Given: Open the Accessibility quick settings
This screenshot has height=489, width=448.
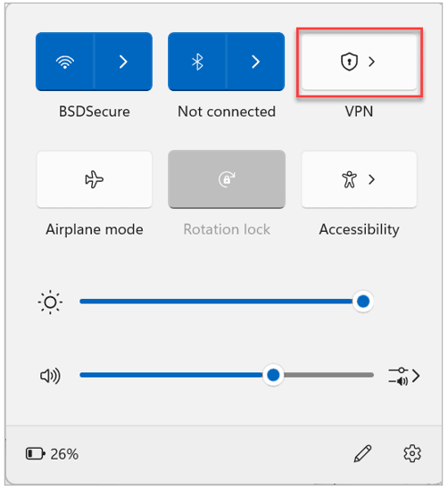Looking at the screenshot, I should tap(359, 179).
